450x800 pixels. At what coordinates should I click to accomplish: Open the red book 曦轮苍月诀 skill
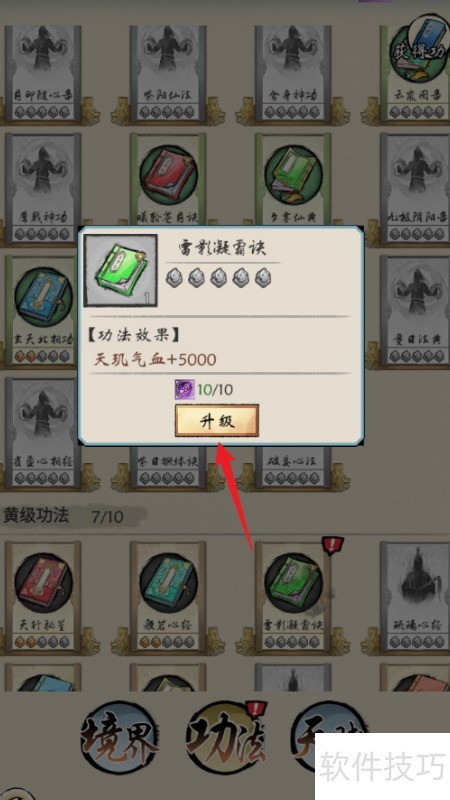point(168,184)
